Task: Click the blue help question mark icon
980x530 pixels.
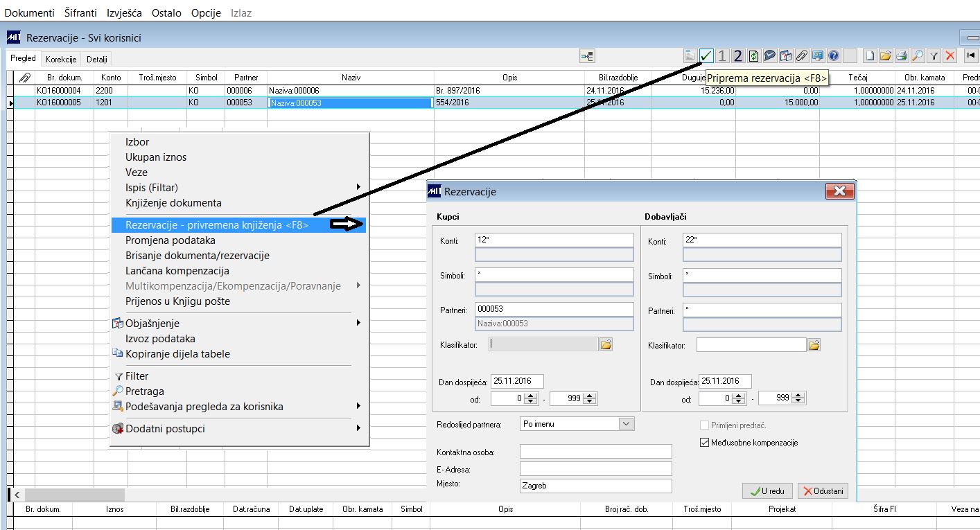Action: (834, 56)
